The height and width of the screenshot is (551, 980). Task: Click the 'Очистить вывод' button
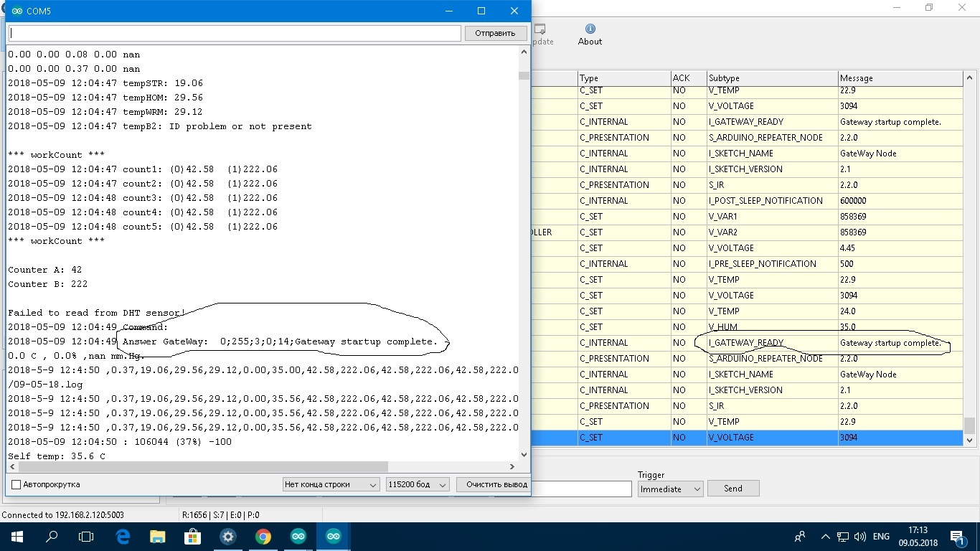click(496, 485)
